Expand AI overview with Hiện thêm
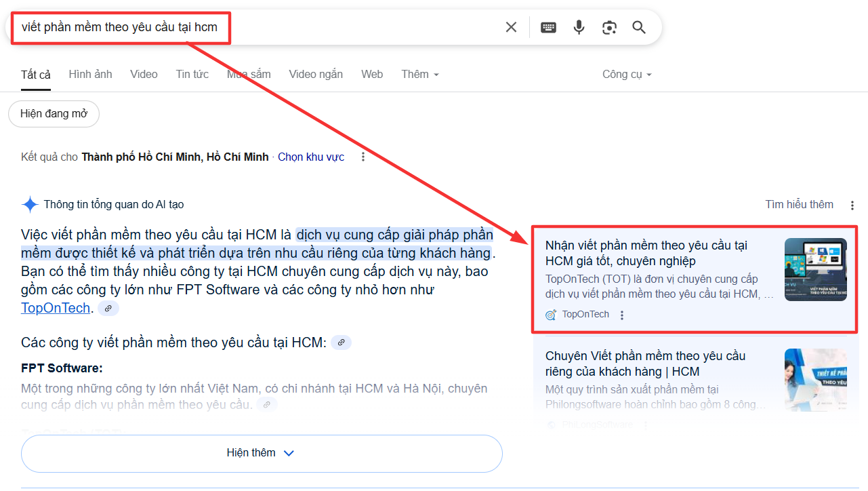This screenshot has height=491, width=868. click(261, 453)
